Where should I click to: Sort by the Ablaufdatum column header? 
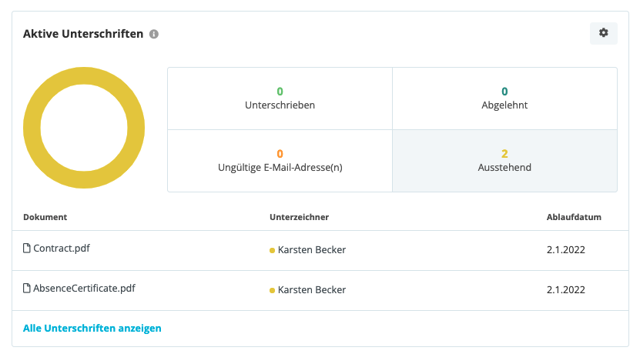(574, 217)
